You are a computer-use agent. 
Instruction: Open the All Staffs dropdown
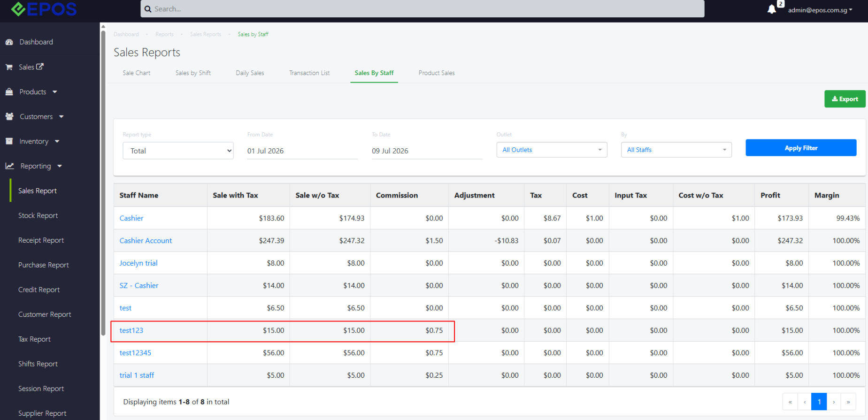point(676,150)
